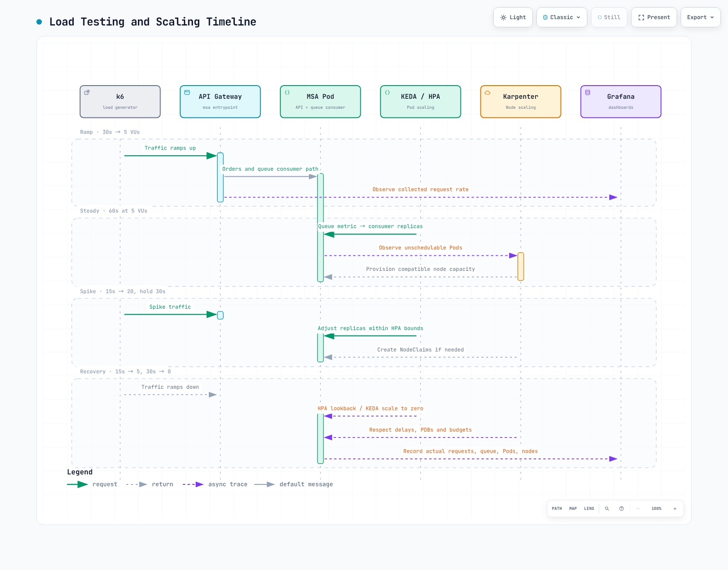
Task: Click 'Observe collected request rate' label
Action: pos(420,189)
